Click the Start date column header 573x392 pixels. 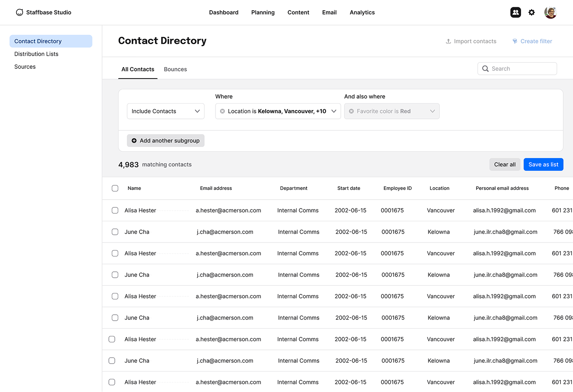pyautogui.click(x=349, y=188)
